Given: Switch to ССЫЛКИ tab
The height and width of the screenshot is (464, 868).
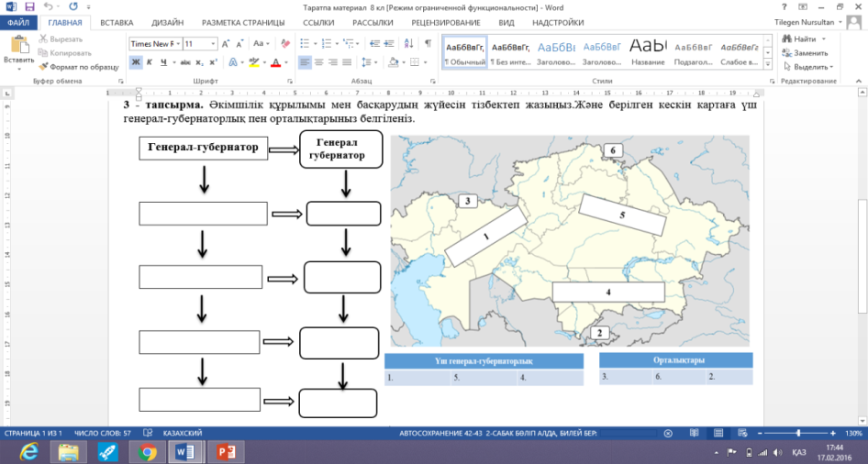Looking at the screenshot, I should click(318, 23).
